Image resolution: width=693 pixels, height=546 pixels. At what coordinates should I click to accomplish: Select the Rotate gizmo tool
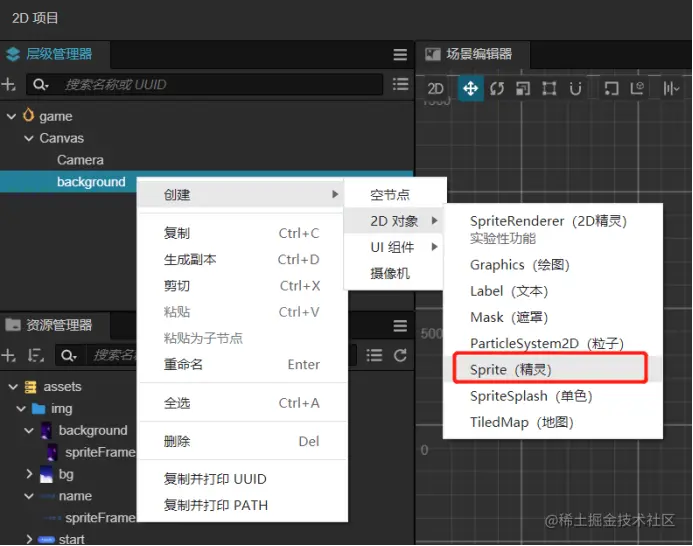tap(497, 89)
